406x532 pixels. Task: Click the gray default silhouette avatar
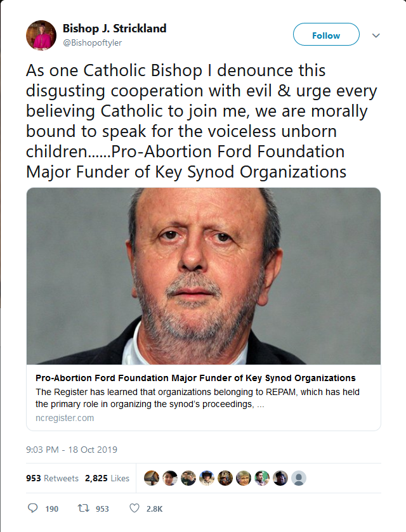pyautogui.click(x=299, y=478)
